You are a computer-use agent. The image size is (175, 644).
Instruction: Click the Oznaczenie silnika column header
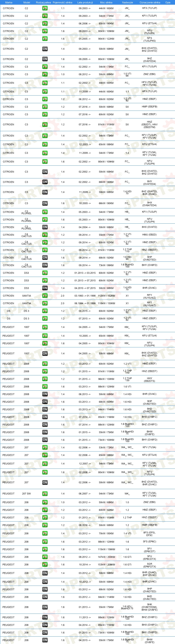pos(150,2)
